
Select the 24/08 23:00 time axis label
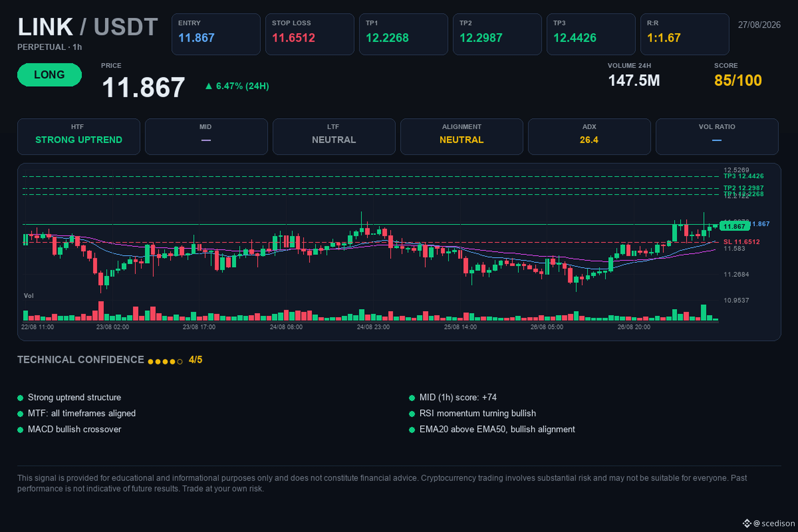point(373,327)
